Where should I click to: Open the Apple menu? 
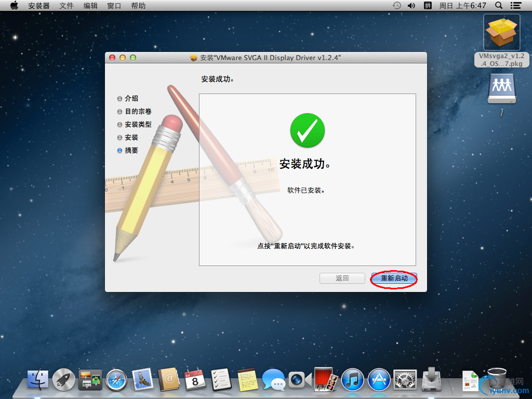pyautogui.click(x=14, y=5)
